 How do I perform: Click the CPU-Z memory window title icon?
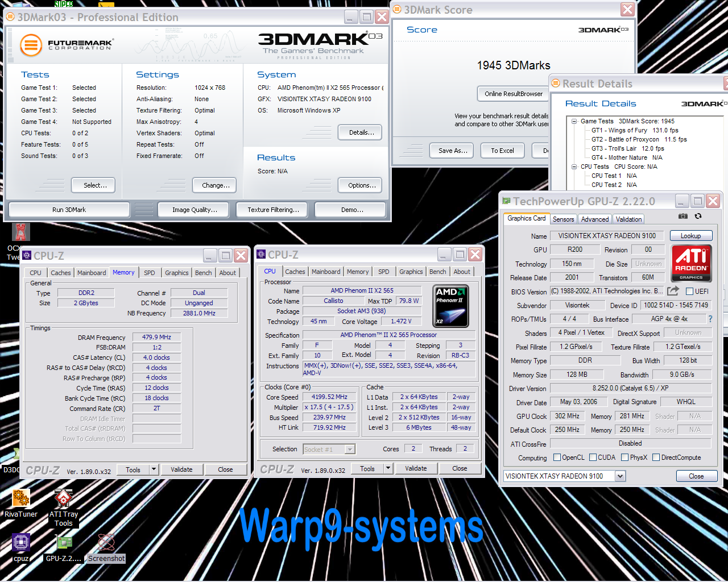[27, 256]
